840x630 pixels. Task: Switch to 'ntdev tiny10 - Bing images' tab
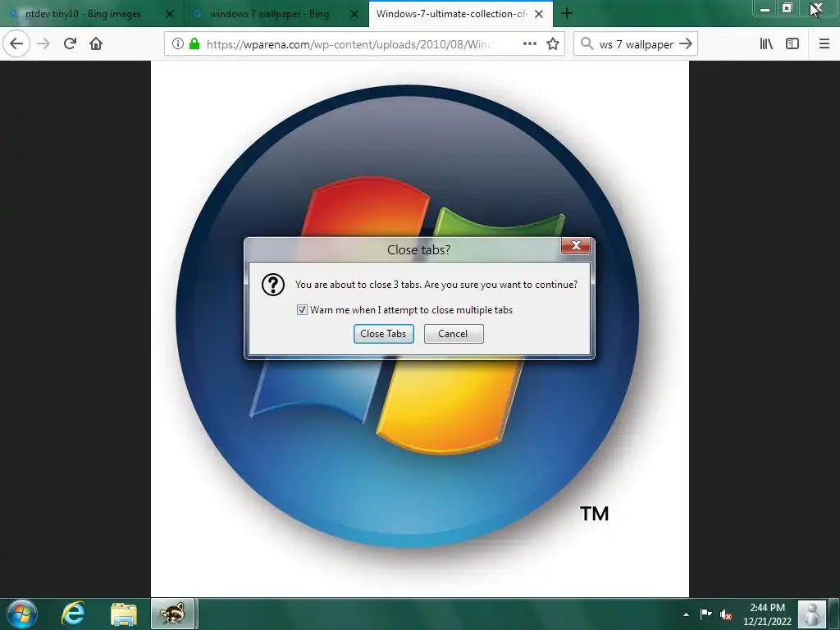point(83,14)
